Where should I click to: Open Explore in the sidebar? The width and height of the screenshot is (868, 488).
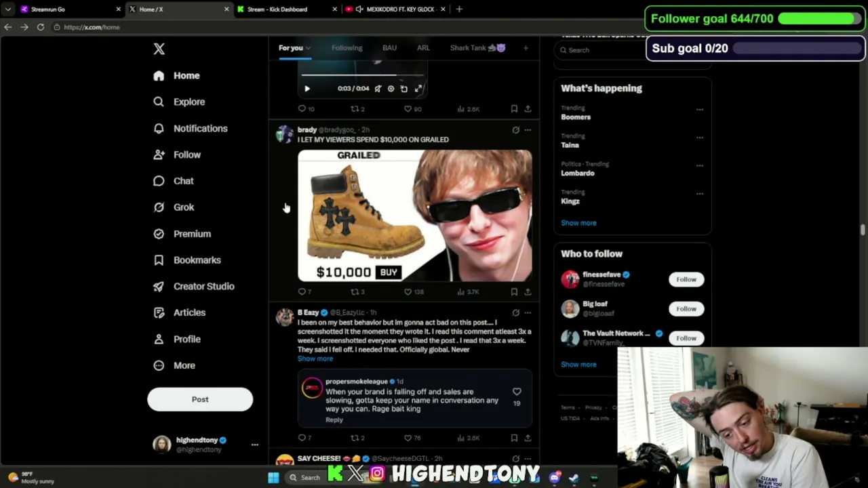coord(179,102)
